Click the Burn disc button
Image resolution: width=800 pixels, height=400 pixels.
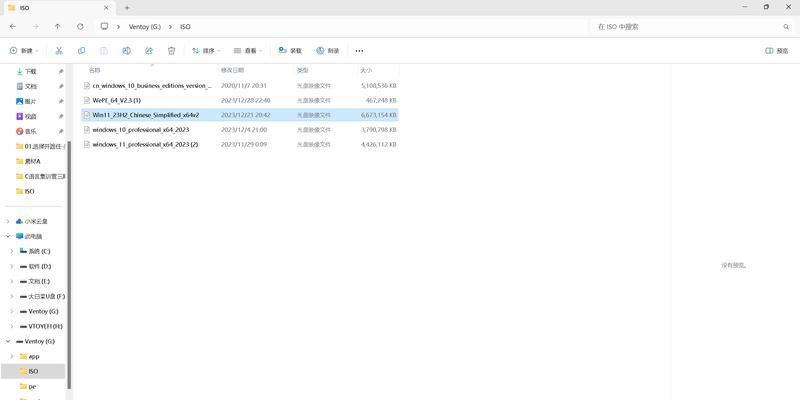coord(328,51)
